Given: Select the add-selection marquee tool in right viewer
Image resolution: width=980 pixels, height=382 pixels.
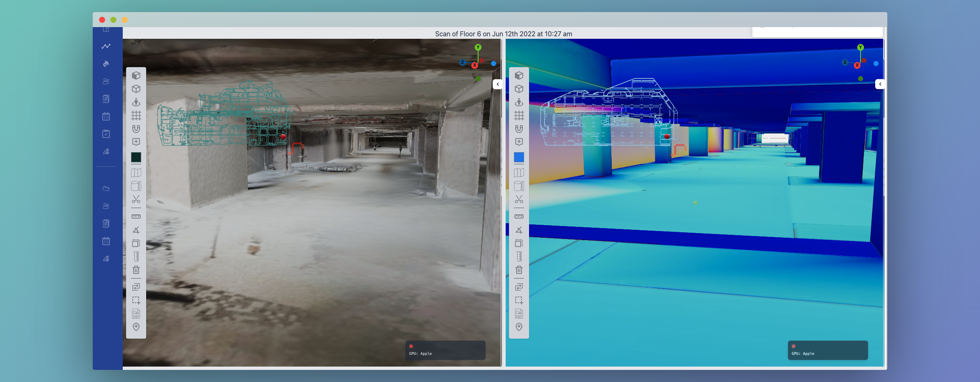Looking at the screenshot, I should [x=519, y=300].
